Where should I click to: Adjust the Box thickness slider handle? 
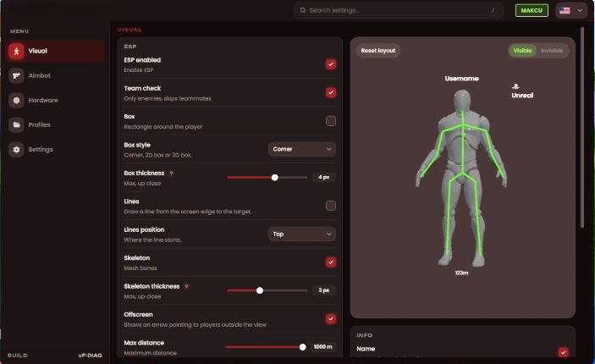click(275, 177)
